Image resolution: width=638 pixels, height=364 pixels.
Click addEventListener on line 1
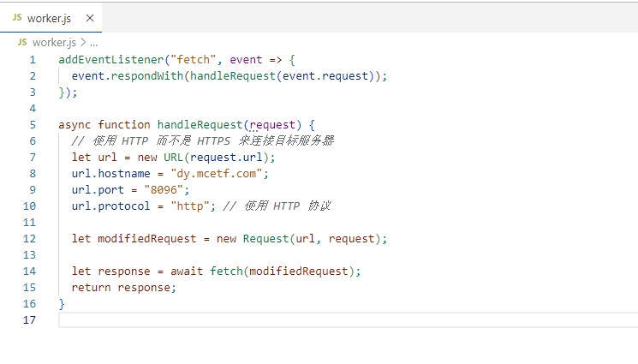click(111, 60)
